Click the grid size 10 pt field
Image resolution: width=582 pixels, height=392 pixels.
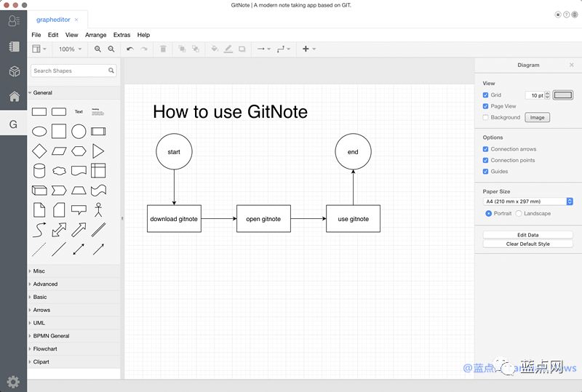point(535,95)
